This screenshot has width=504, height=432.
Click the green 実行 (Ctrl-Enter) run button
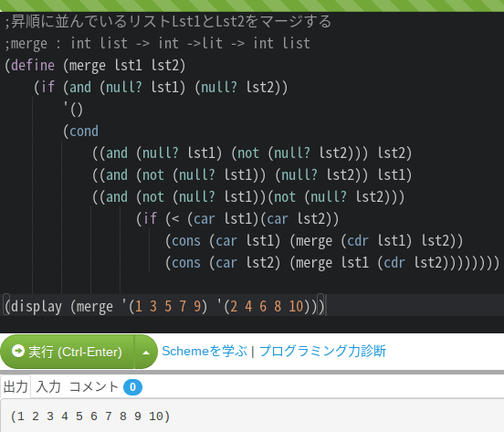click(68, 352)
